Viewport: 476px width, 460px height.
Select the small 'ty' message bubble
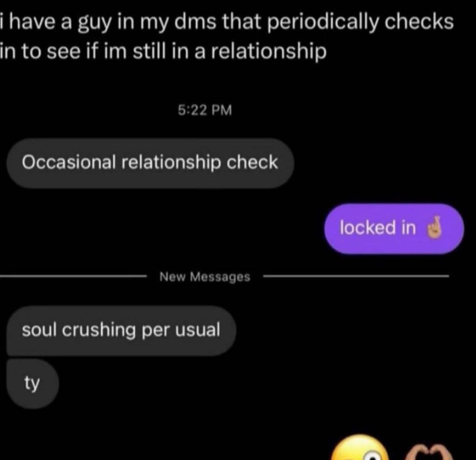(32, 384)
